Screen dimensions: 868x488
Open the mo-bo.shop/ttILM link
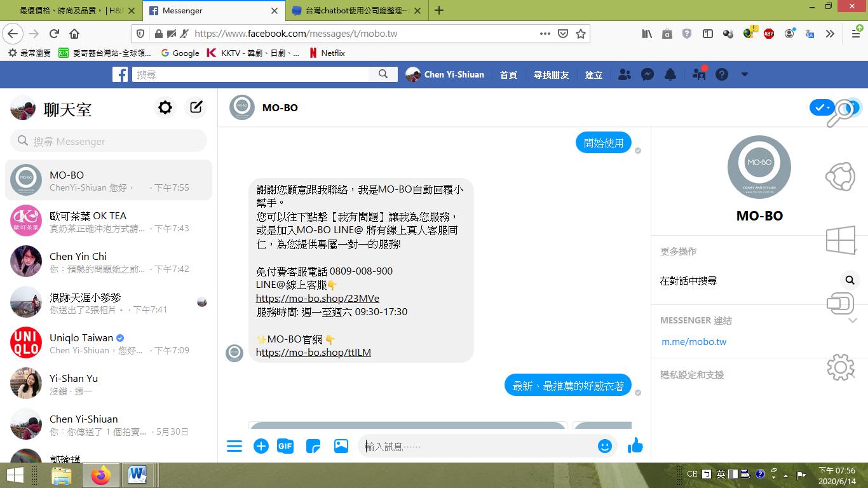[x=313, y=352]
